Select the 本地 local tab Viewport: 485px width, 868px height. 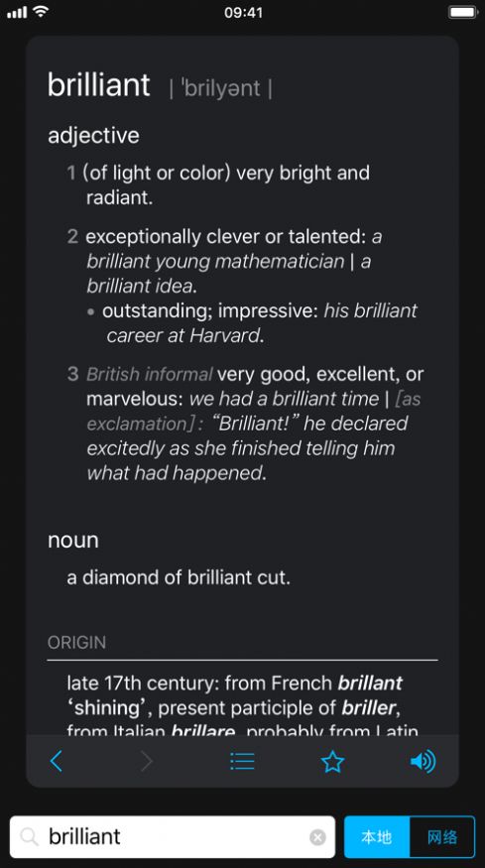coord(377,837)
